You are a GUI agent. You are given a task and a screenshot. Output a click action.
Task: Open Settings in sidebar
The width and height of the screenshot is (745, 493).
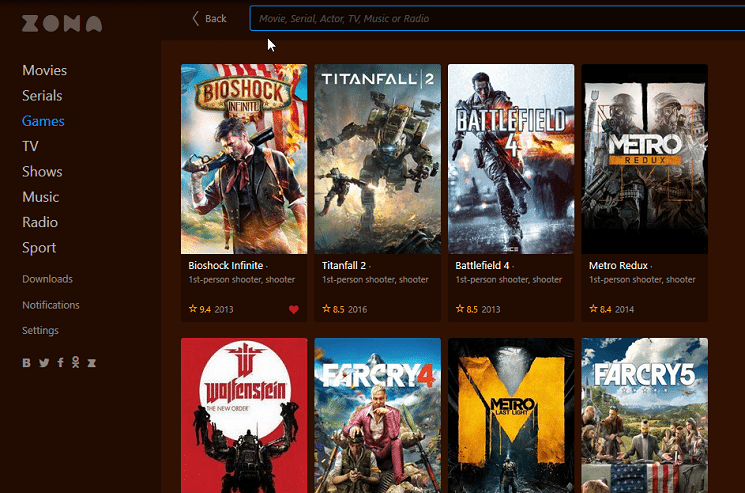(x=40, y=331)
